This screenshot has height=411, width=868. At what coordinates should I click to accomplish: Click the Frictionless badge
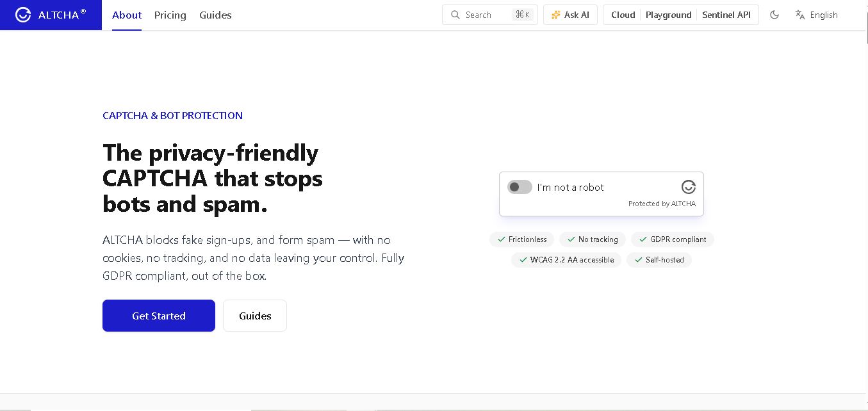click(x=521, y=239)
